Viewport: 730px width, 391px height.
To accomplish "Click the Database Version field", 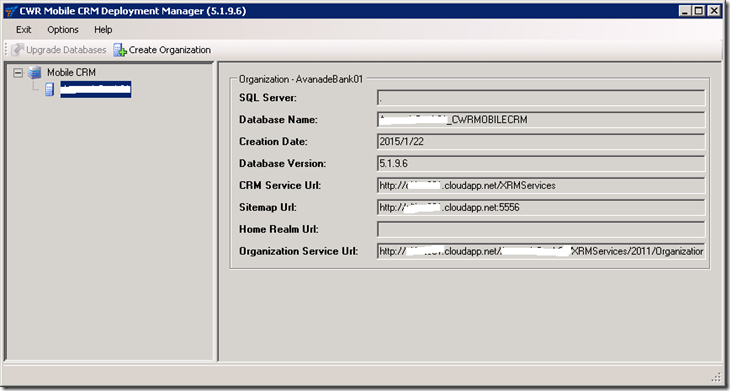I will [541, 163].
